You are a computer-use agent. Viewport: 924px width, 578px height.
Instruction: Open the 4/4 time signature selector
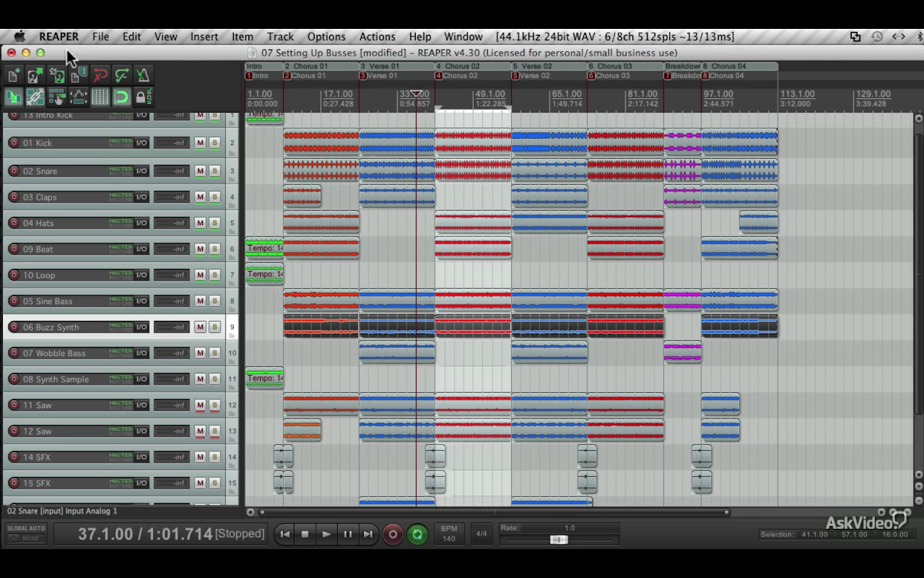[481, 534]
